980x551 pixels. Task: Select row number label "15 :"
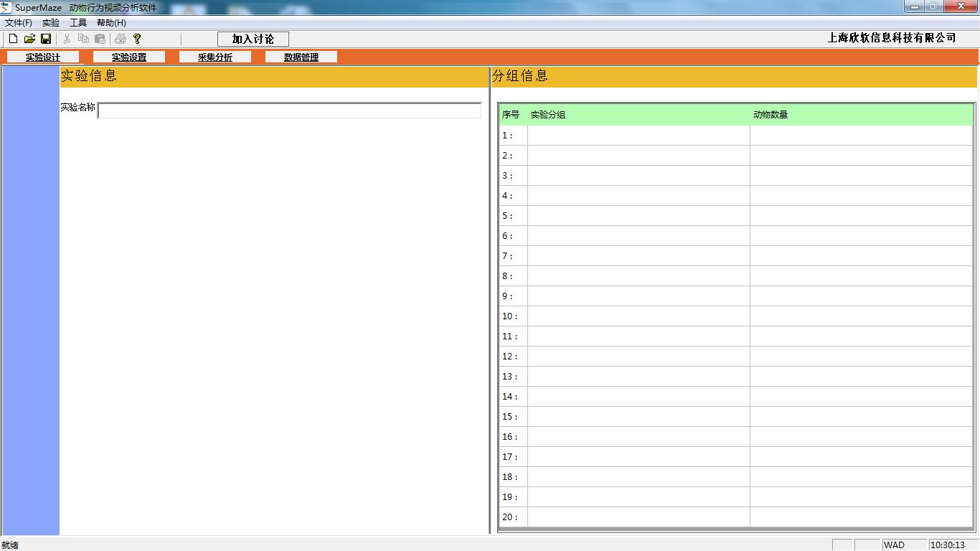pos(510,417)
